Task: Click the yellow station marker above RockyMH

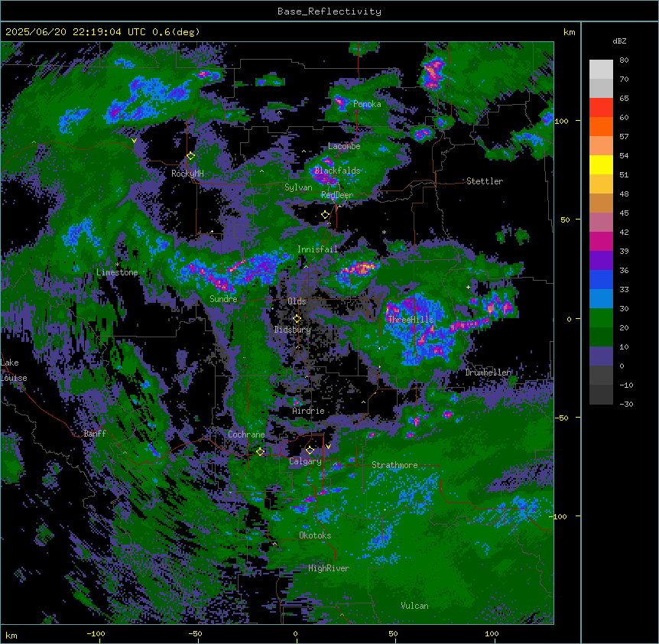Action: coord(191,156)
